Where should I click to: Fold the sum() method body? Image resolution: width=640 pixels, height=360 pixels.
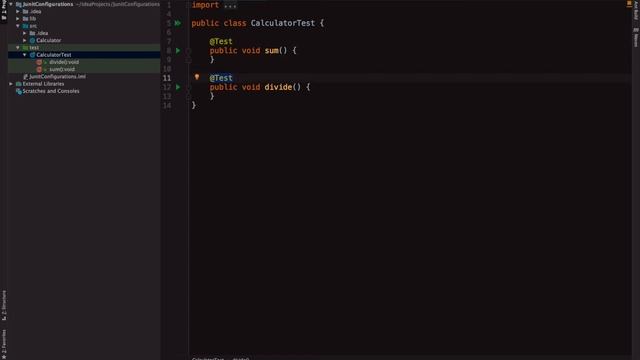188,51
